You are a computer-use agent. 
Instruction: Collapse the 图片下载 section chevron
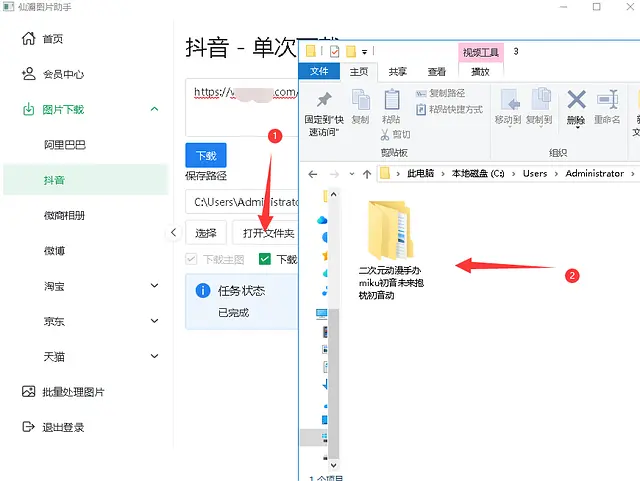[154, 109]
